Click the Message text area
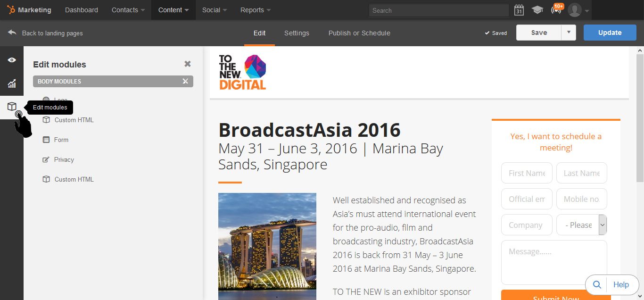This screenshot has width=644, height=300. [x=554, y=263]
